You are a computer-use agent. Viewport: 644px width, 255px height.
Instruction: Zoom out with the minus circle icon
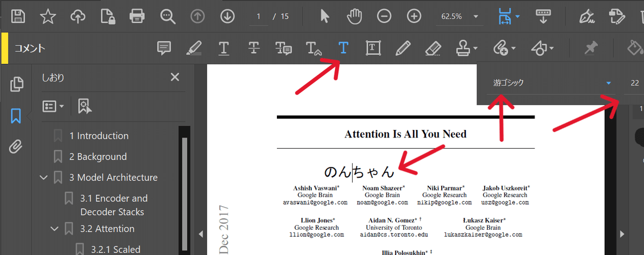(x=384, y=17)
